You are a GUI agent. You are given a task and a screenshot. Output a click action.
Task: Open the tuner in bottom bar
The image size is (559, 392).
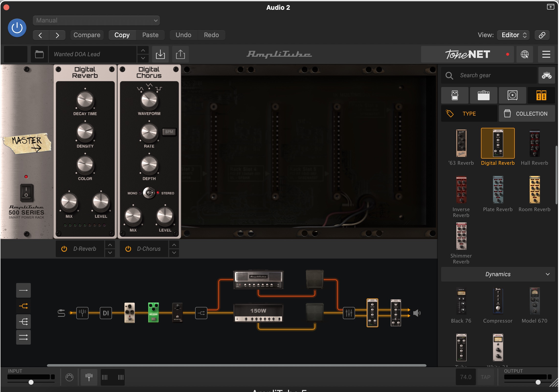89,377
